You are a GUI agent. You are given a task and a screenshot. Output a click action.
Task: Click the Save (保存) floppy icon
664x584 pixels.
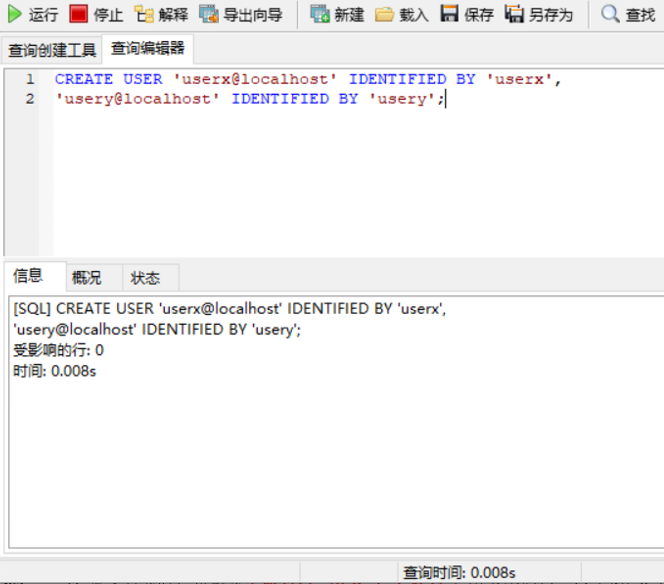pyautogui.click(x=449, y=14)
